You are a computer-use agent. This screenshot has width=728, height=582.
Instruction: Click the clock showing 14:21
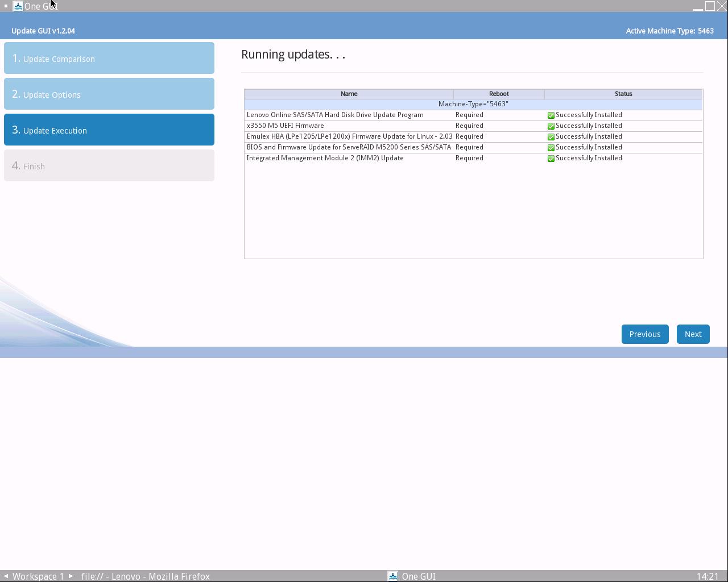(708, 576)
